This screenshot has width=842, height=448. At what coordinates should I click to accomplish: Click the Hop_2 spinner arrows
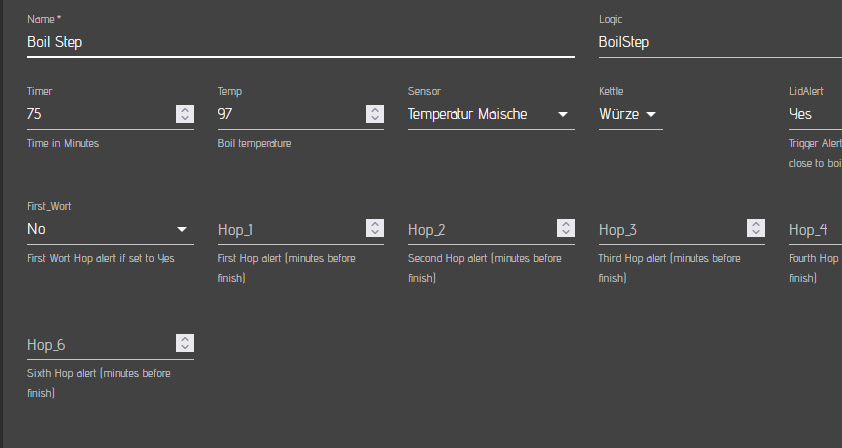click(x=566, y=229)
